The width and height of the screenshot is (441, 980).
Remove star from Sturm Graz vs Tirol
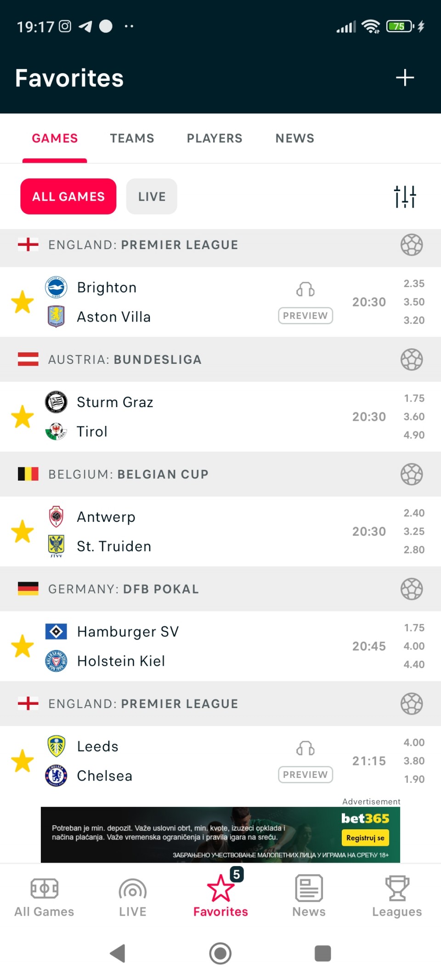point(23,417)
